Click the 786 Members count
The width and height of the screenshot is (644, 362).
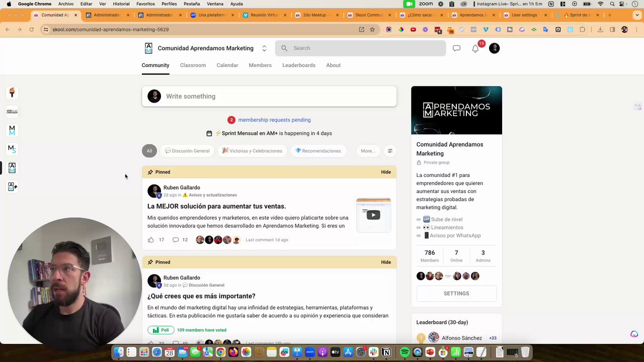coord(430,256)
